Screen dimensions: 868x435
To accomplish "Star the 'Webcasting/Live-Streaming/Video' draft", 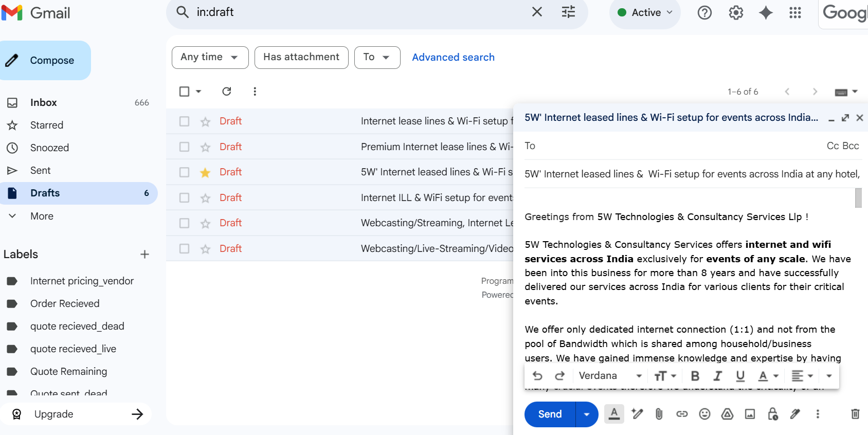I will click(205, 249).
